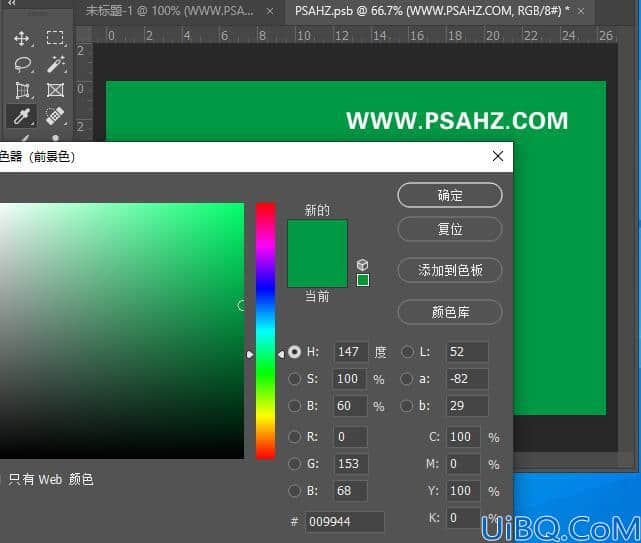Click the 添加到色板 button
641x543 pixels.
pos(450,270)
